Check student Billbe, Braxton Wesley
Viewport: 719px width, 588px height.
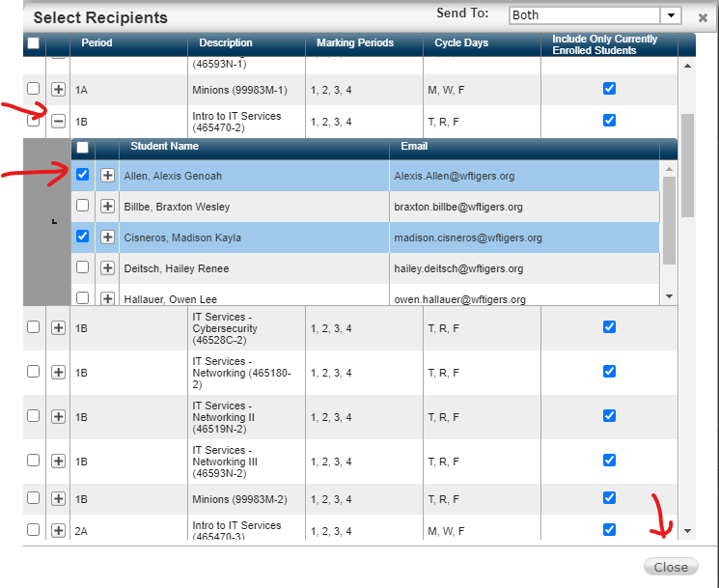coord(83,205)
